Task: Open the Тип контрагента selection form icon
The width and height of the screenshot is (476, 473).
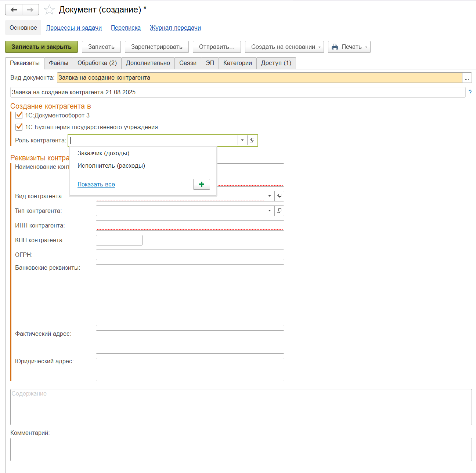Action: 279,211
